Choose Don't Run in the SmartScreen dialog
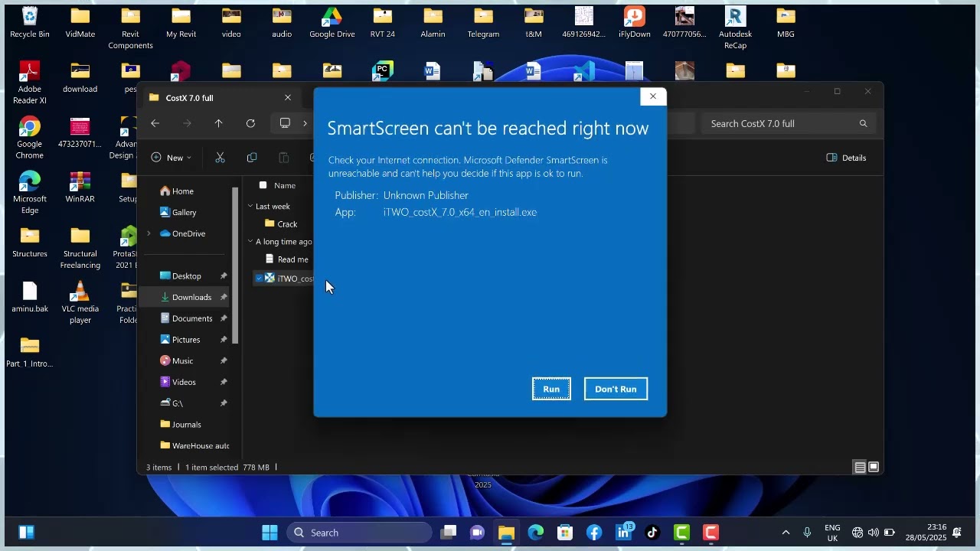Viewport: 980px width, 551px height. [x=616, y=389]
